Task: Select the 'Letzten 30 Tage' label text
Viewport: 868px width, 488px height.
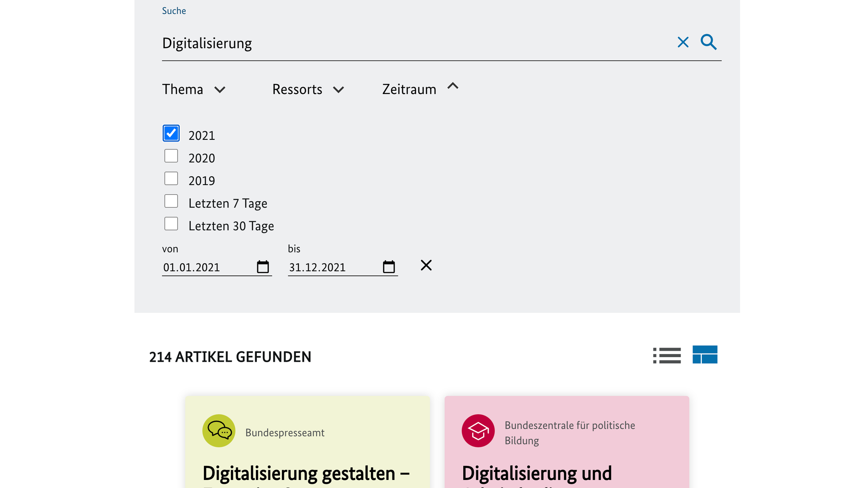Action: [231, 226]
